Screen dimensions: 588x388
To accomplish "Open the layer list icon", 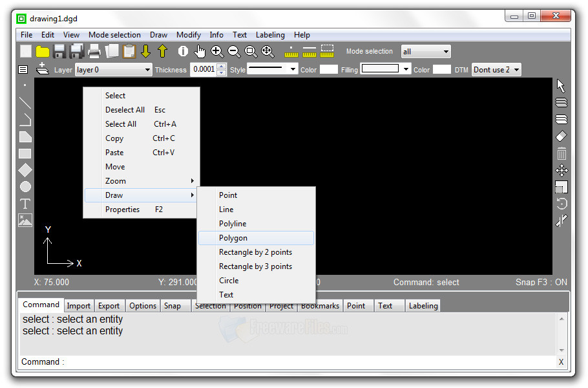I will click(x=23, y=69).
